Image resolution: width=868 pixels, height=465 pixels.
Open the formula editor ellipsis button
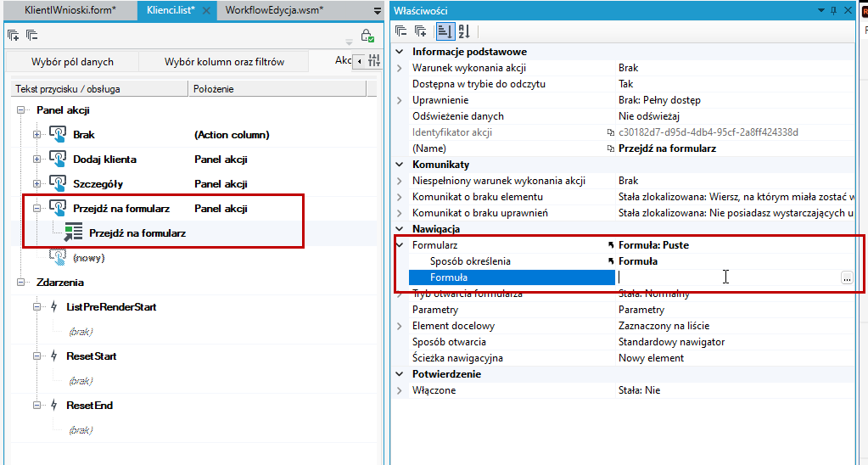coord(847,277)
